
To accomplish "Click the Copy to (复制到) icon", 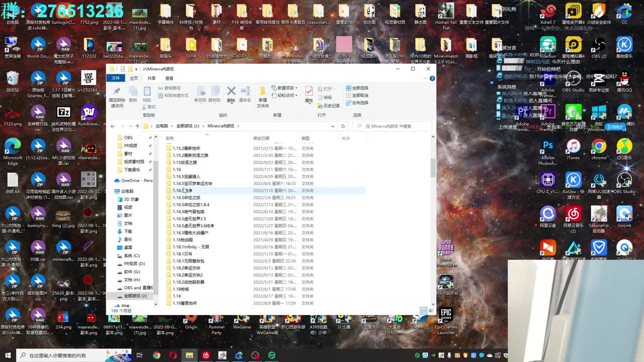I will click(214, 91).
